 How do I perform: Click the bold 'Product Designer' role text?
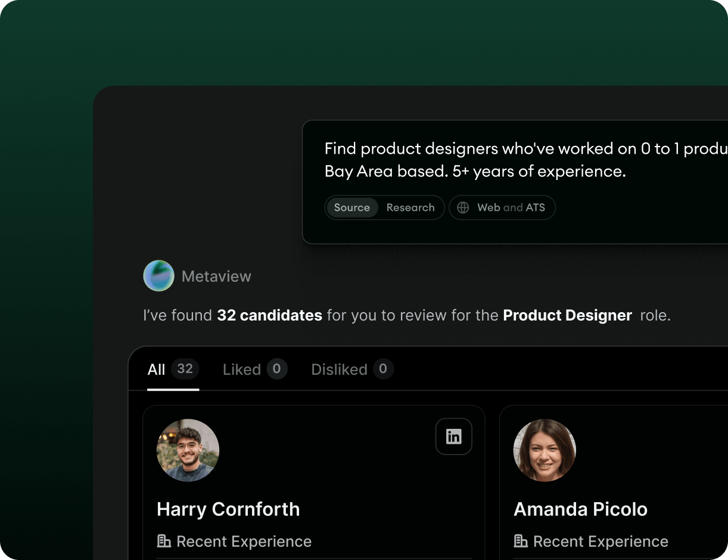[x=567, y=315]
